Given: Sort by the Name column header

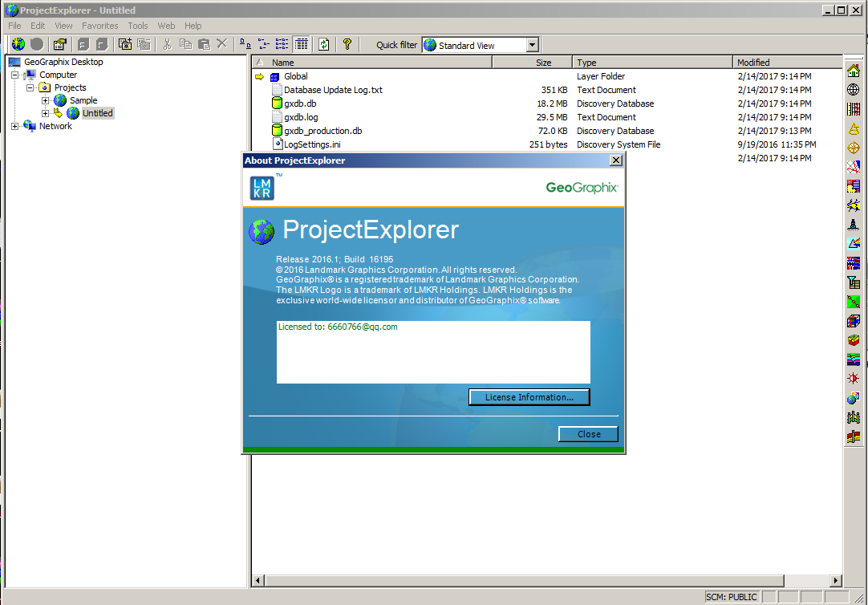Looking at the screenshot, I should click(x=372, y=63).
